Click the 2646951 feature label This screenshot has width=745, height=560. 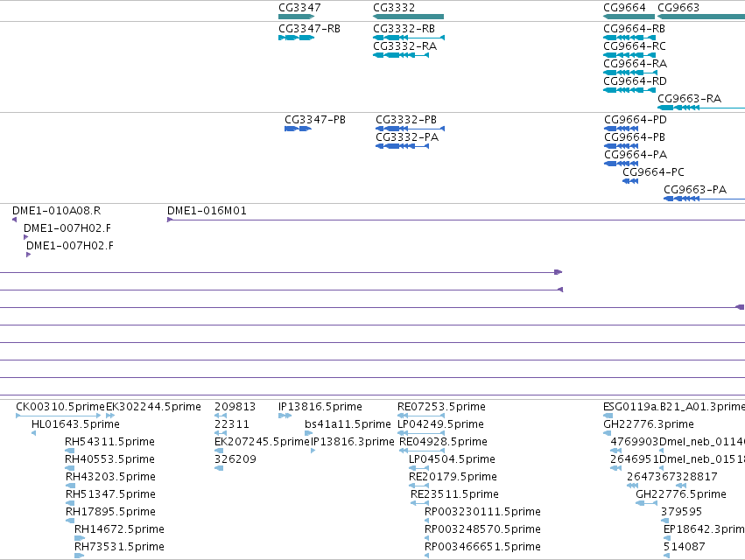point(635,459)
